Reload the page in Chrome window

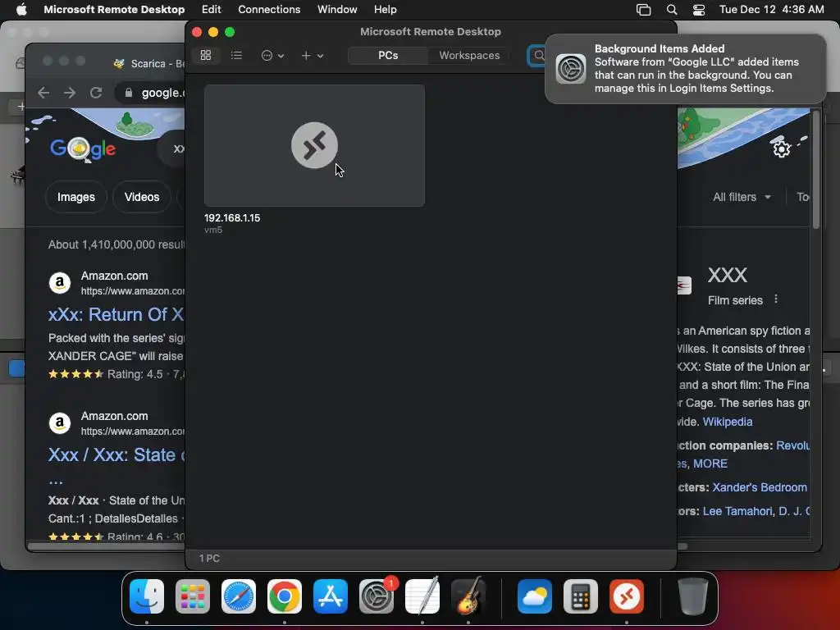96,93
